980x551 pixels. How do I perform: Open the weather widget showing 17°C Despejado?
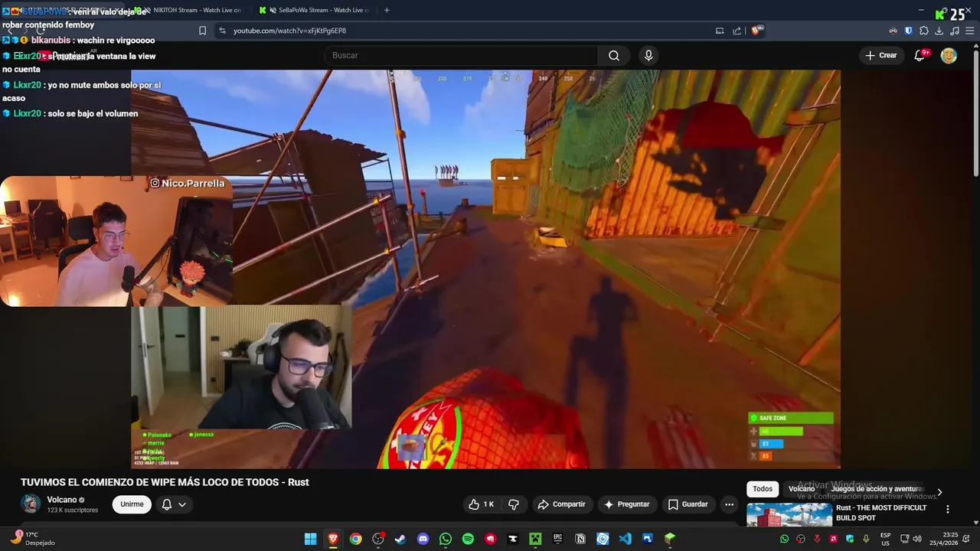(x=32, y=539)
